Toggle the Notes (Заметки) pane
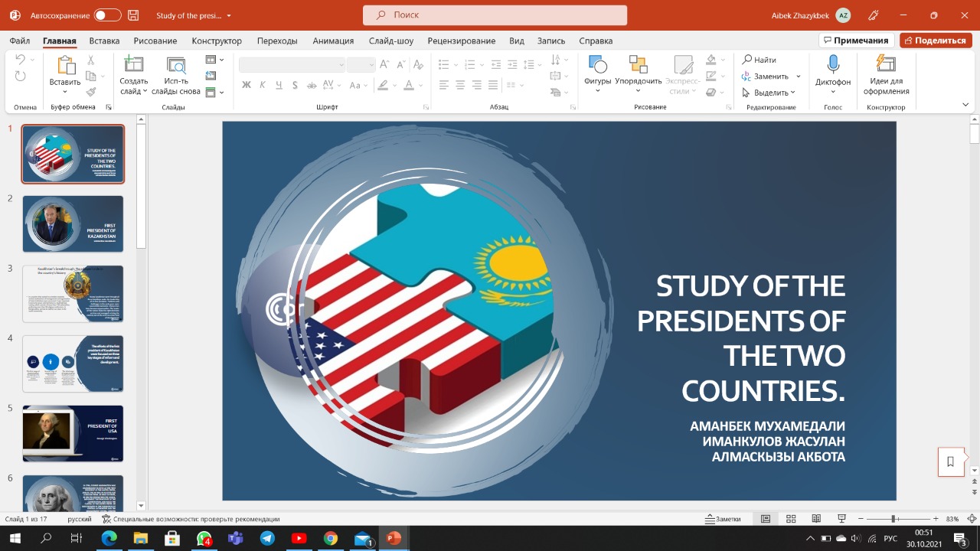The image size is (980, 551). pos(723,519)
